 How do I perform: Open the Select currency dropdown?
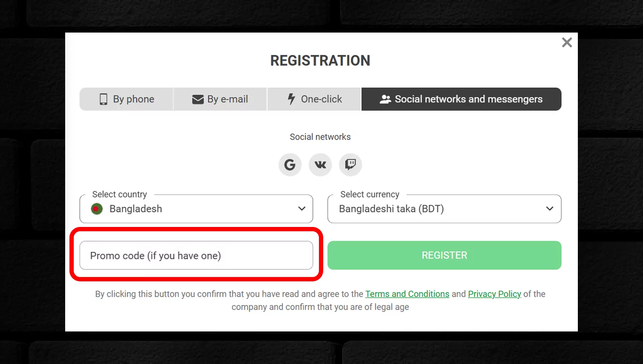pyautogui.click(x=444, y=209)
